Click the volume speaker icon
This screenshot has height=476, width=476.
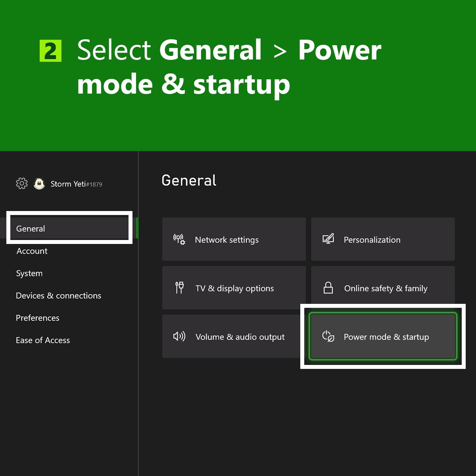pos(179,336)
